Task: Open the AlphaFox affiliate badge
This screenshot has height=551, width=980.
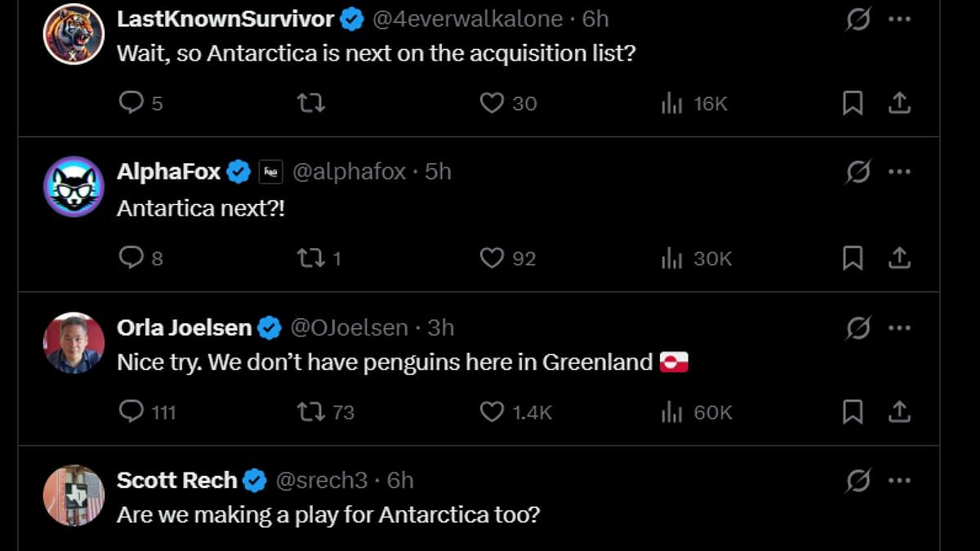Action: (270, 172)
